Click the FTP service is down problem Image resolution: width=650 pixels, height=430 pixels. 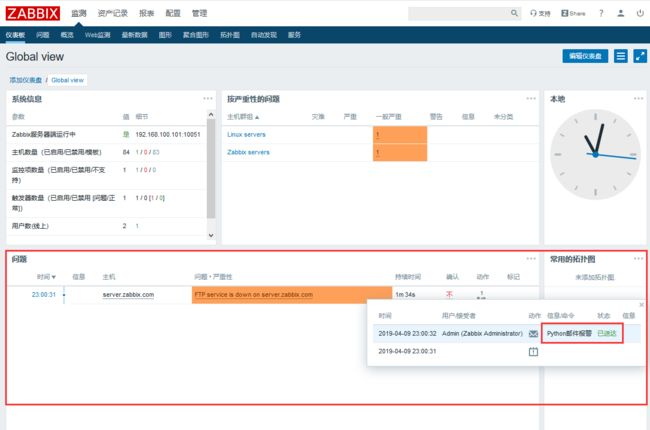click(253, 294)
